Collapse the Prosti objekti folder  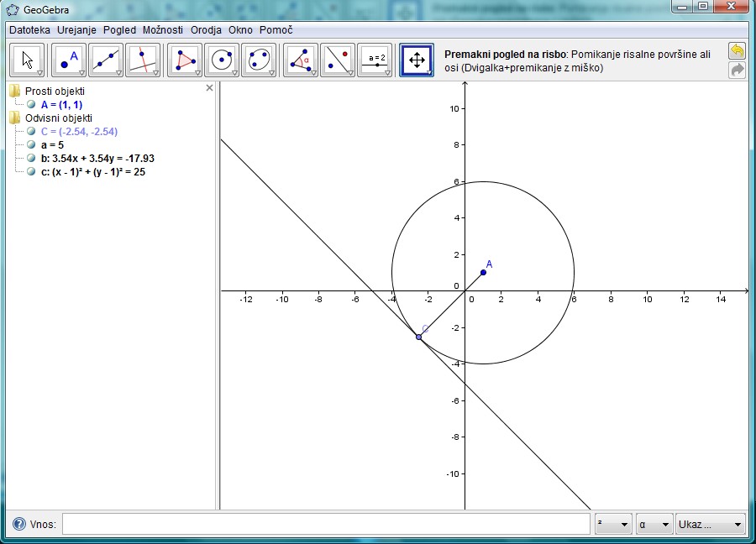pyautogui.click(x=14, y=91)
